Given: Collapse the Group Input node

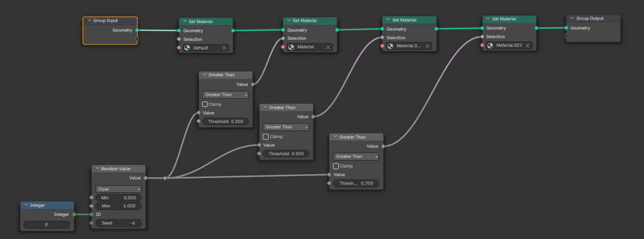Looking at the screenshot, I should (x=89, y=21).
